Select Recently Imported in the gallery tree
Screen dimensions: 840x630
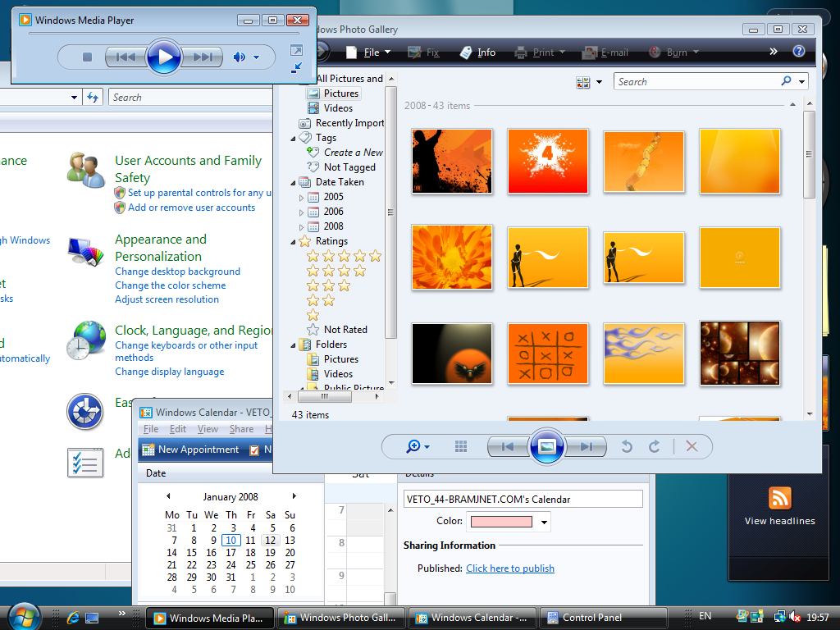341,123
